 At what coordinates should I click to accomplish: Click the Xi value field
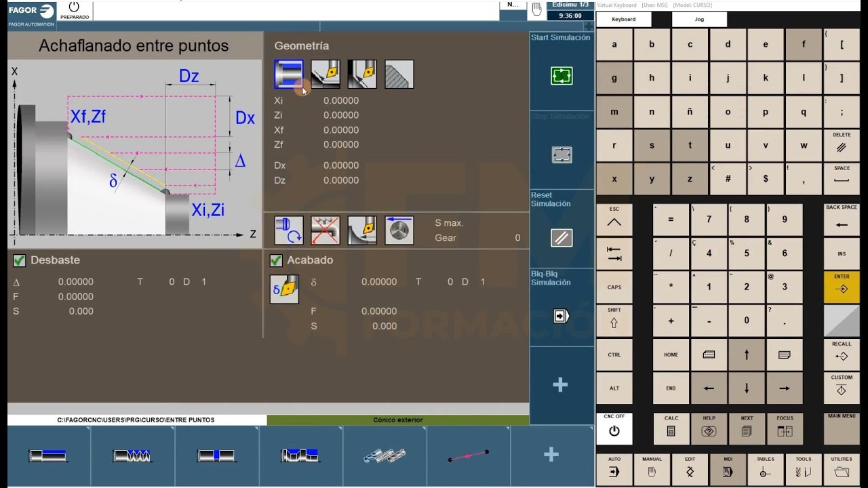coord(341,100)
